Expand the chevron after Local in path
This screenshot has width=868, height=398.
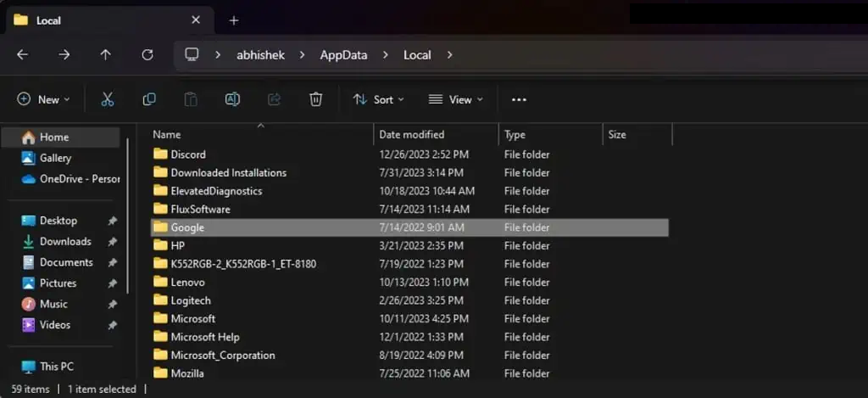(449, 55)
